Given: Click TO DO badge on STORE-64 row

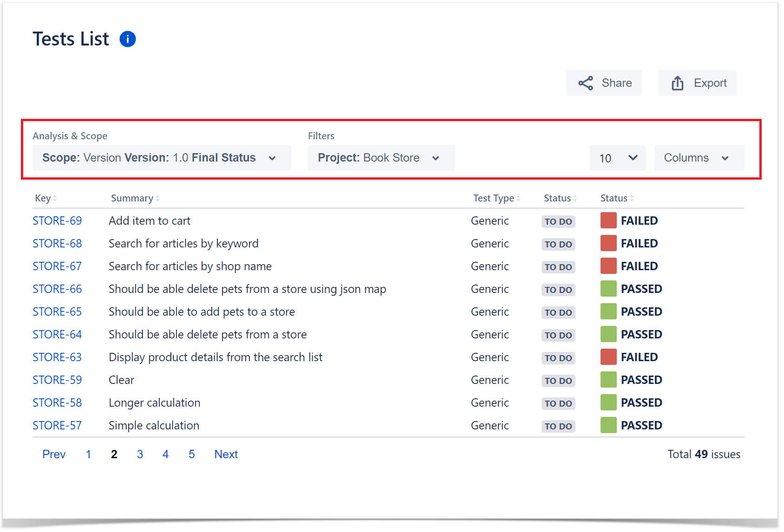Looking at the screenshot, I should point(558,336).
